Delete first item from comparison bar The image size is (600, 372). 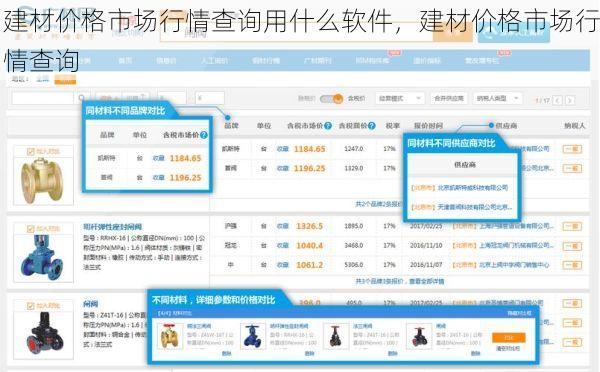coord(227,353)
